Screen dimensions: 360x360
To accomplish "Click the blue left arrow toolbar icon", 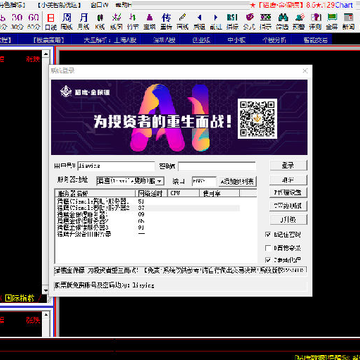I will (199, 21).
